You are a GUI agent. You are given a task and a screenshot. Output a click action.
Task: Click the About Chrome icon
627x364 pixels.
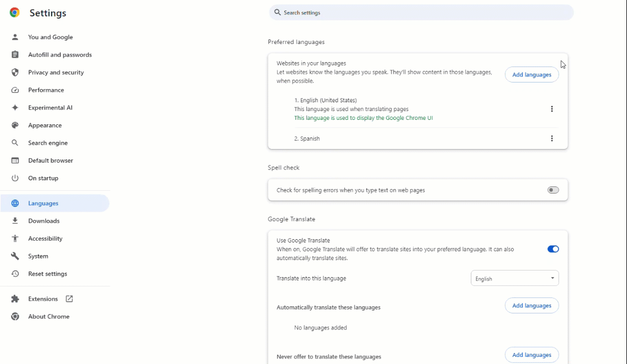[x=15, y=317]
